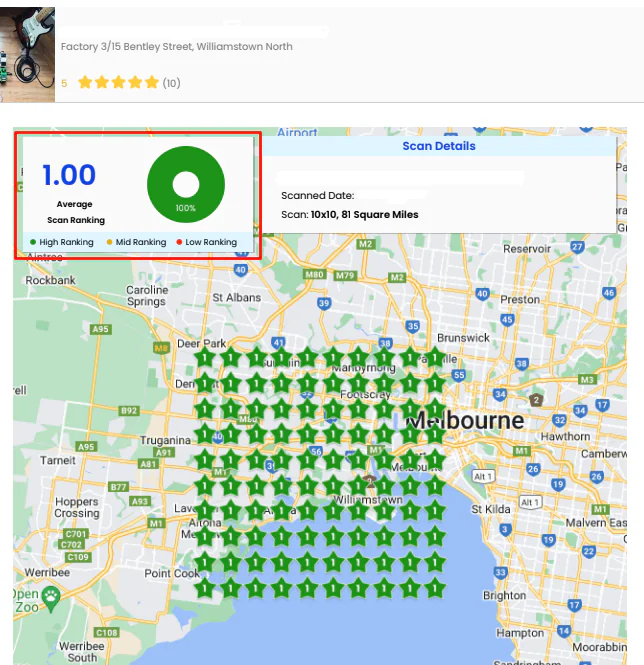Click the Melbourne map label
This screenshot has width=644, height=665.
click(x=465, y=420)
